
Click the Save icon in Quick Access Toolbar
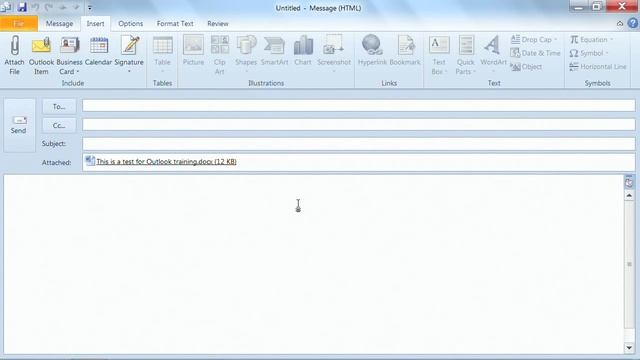[22, 7]
